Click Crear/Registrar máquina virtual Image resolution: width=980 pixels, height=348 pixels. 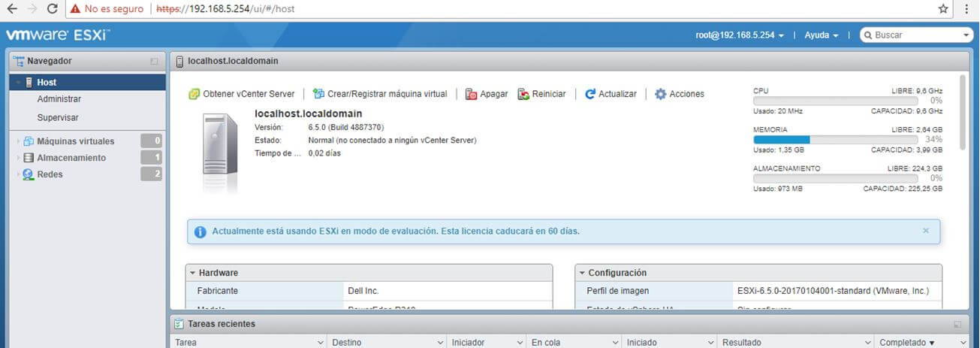tap(380, 94)
